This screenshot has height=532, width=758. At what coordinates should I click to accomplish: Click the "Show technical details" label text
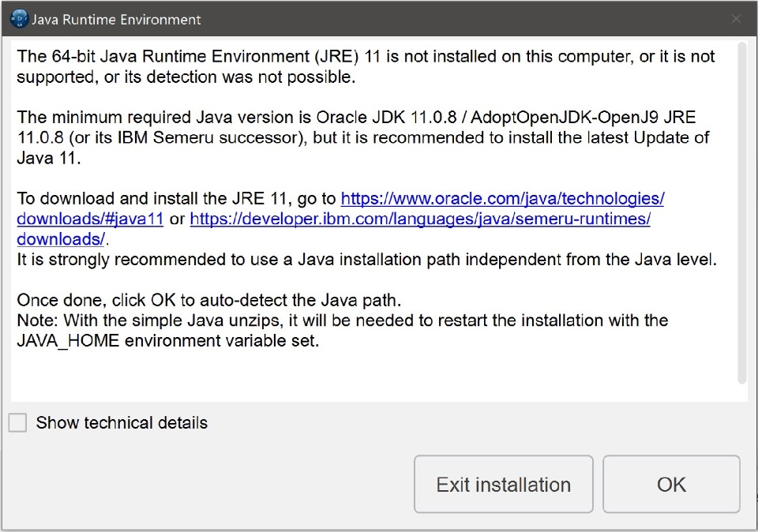[x=122, y=423]
